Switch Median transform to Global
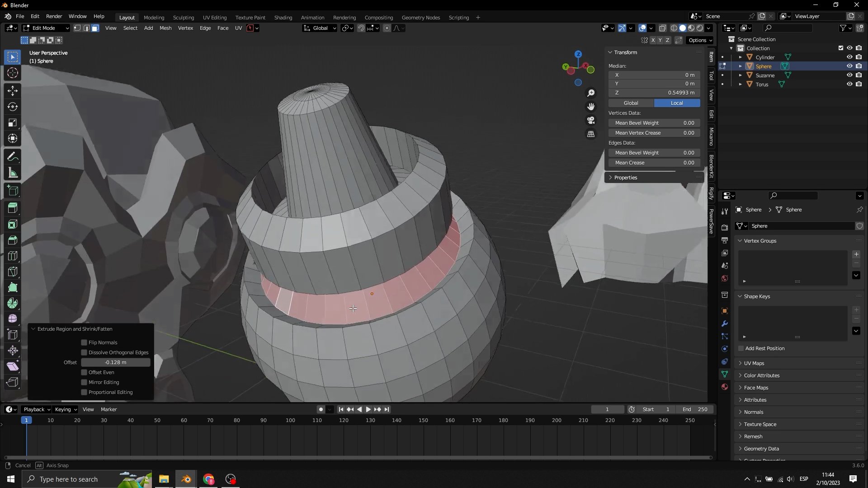 tap(631, 103)
